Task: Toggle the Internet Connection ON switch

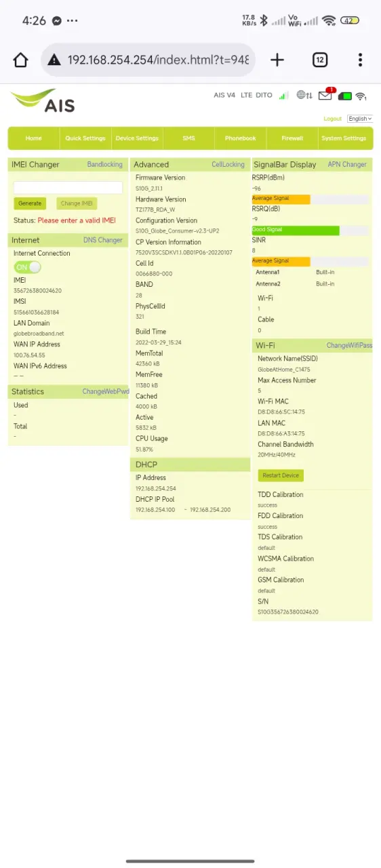Action: pyautogui.click(x=27, y=267)
